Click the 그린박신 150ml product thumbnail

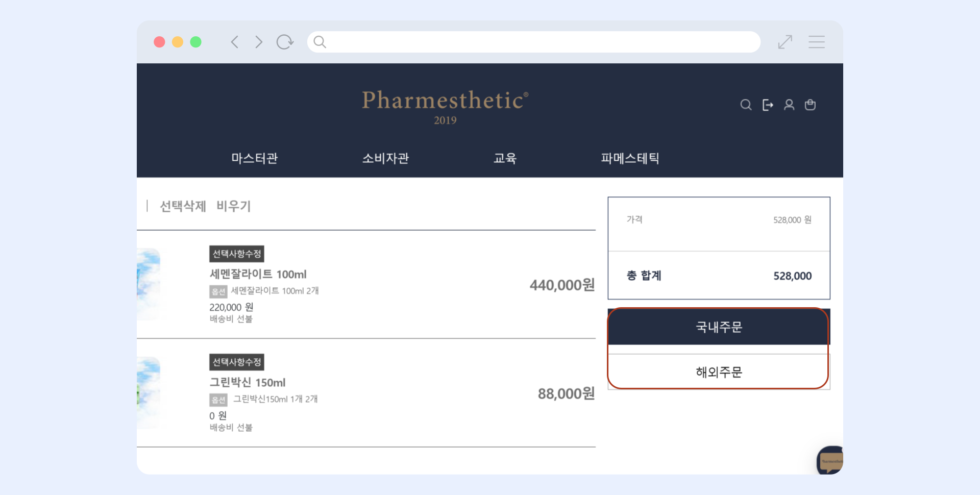pos(149,393)
